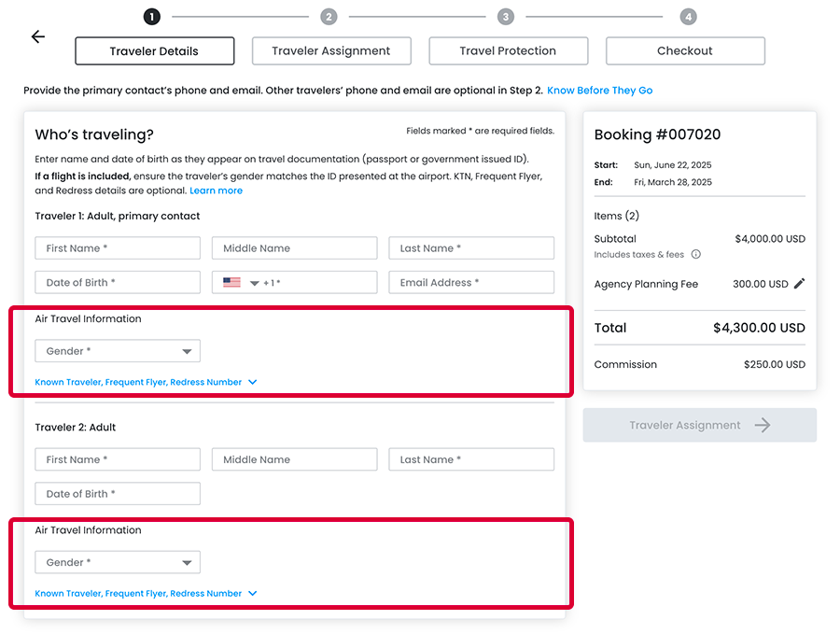The height and width of the screenshot is (634, 840).
Task: Click Traveler 1 Date of Birth field
Action: point(118,283)
